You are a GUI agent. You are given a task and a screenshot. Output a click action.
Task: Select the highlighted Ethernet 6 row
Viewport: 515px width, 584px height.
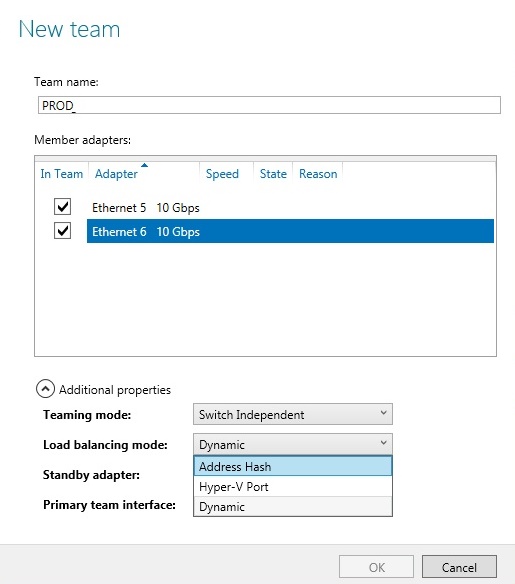click(x=290, y=231)
